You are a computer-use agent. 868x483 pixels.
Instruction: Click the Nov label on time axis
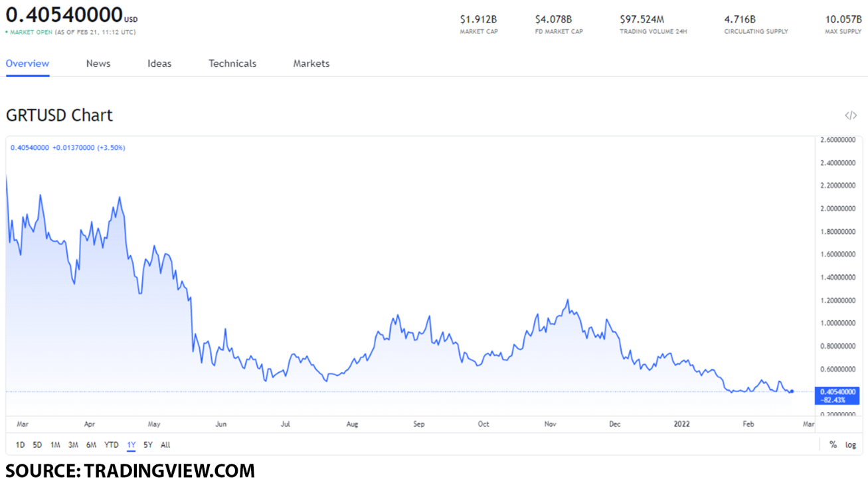[550, 424]
